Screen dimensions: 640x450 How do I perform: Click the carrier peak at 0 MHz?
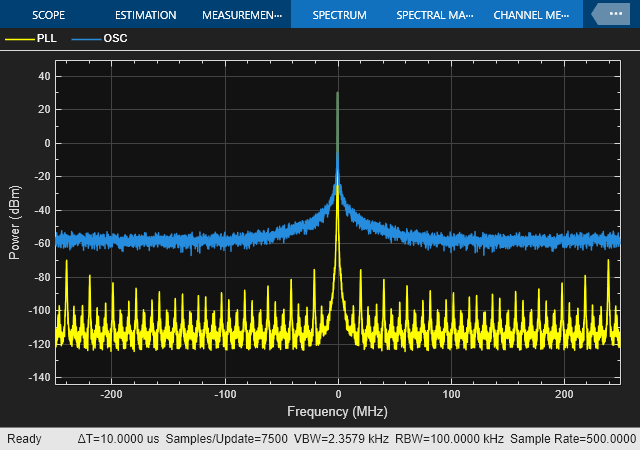(338, 94)
